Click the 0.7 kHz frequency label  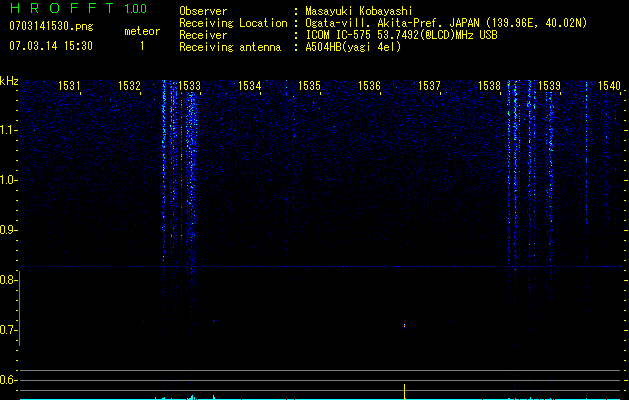pos(8,330)
